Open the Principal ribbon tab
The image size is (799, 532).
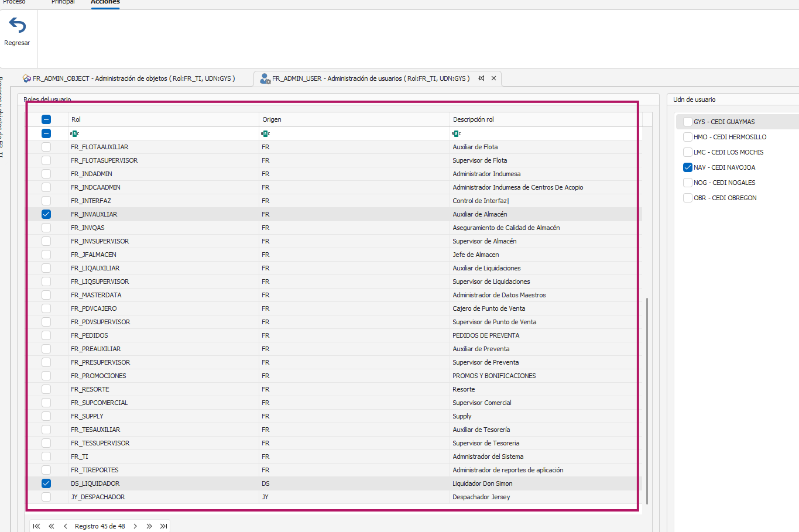pos(63,2)
